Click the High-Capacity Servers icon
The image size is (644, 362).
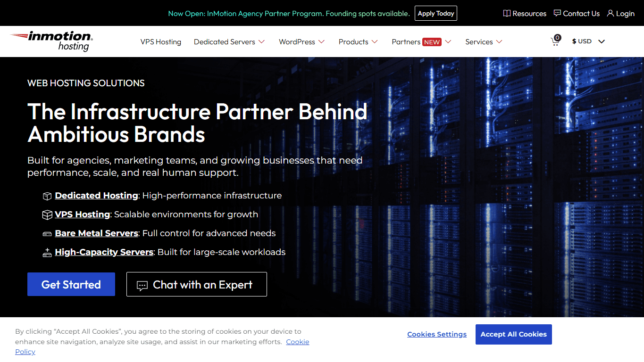point(47,253)
